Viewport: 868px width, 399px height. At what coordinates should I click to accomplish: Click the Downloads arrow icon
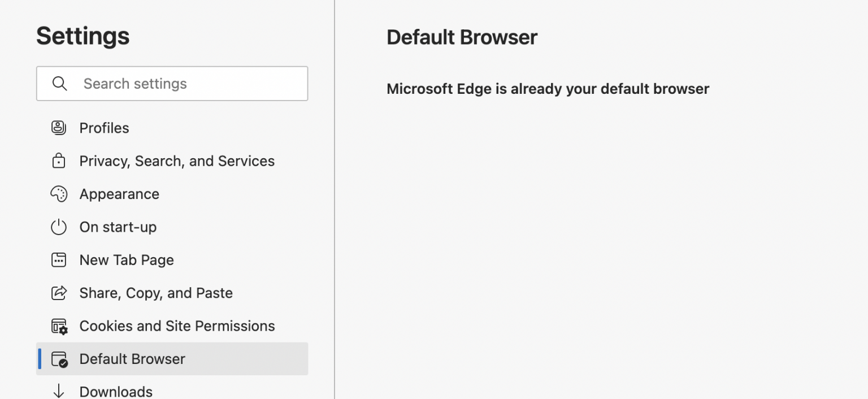pyautogui.click(x=59, y=391)
